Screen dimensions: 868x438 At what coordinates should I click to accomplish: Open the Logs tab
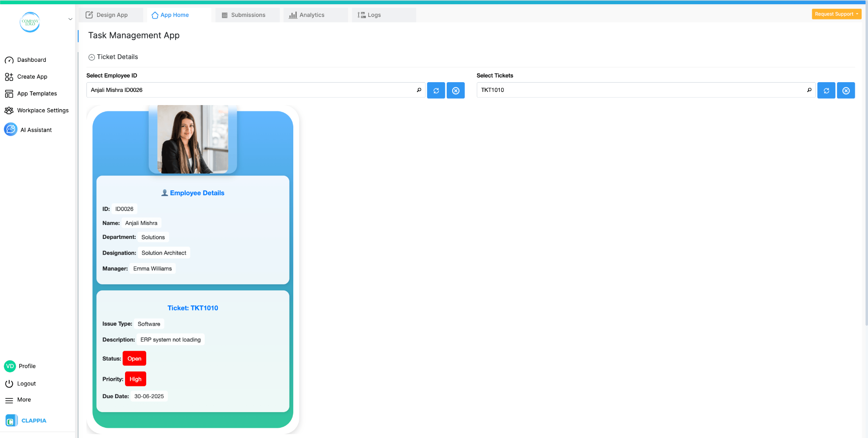tap(384, 15)
